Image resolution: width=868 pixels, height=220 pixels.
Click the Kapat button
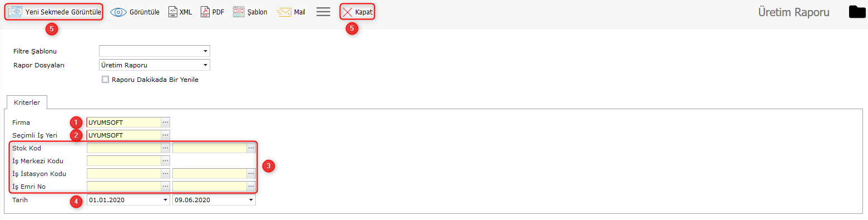pos(357,12)
